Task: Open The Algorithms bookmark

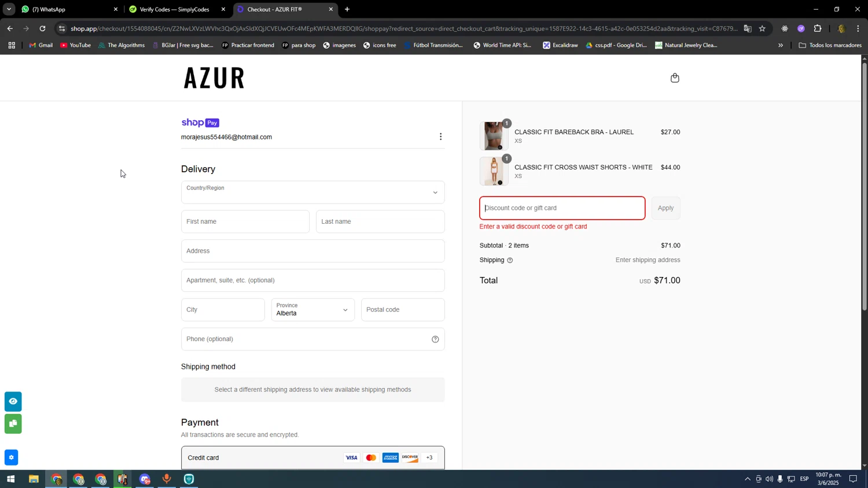Action: pyautogui.click(x=122, y=45)
